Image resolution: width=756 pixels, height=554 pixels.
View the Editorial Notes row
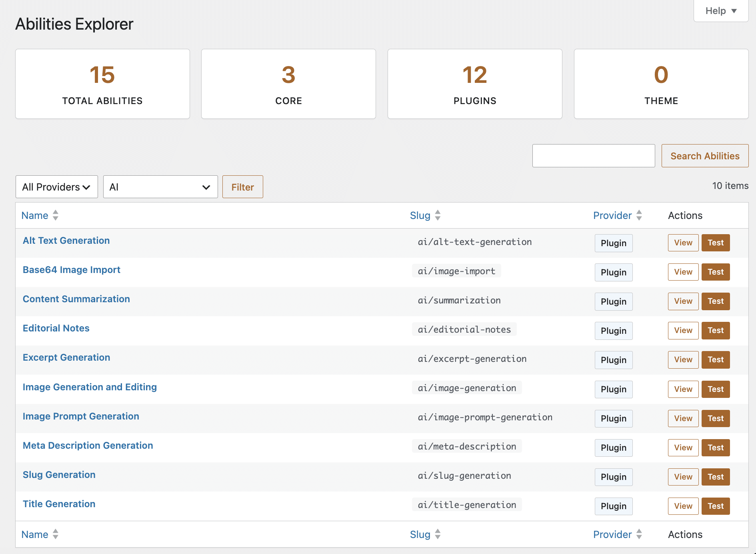point(683,330)
